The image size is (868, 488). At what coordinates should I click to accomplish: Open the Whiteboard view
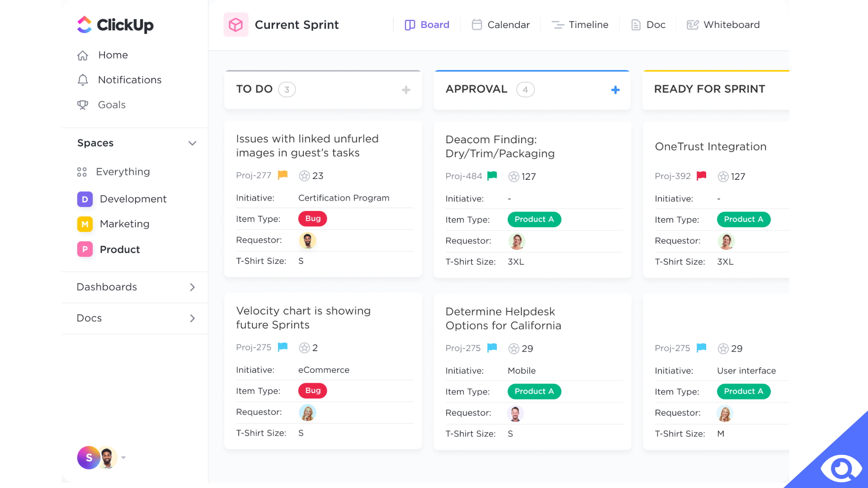[x=723, y=24]
